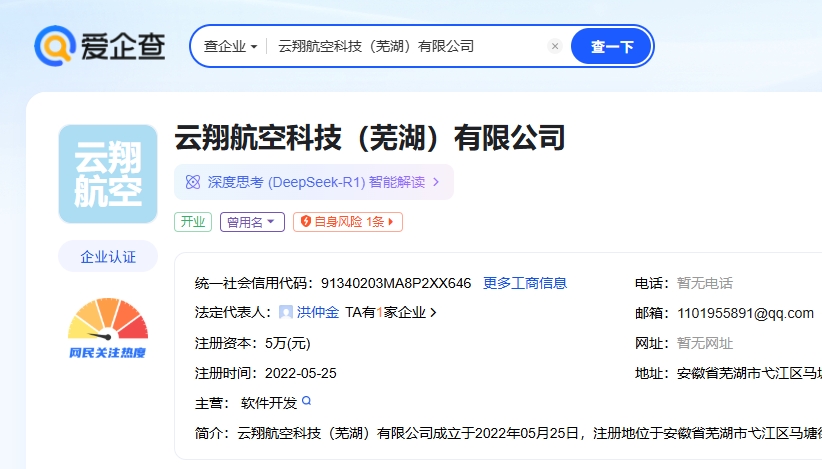Image resolution: width=822 pixels, height=469 pixels.
Task: Open 深度思考 (DeepSeek-R1) 智能解读 banner
Action: (x=313, y=182)
